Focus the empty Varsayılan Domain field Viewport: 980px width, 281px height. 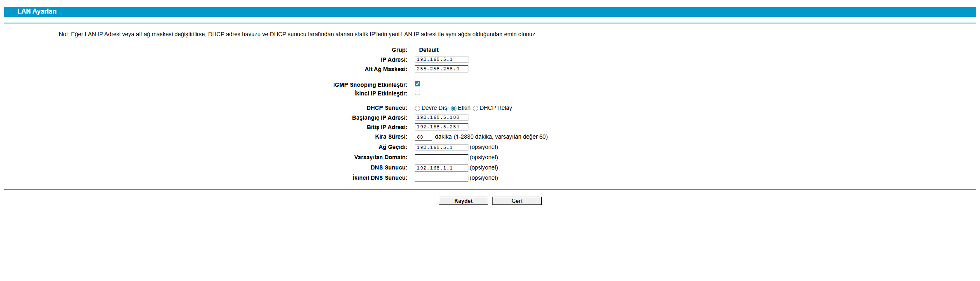441,158
